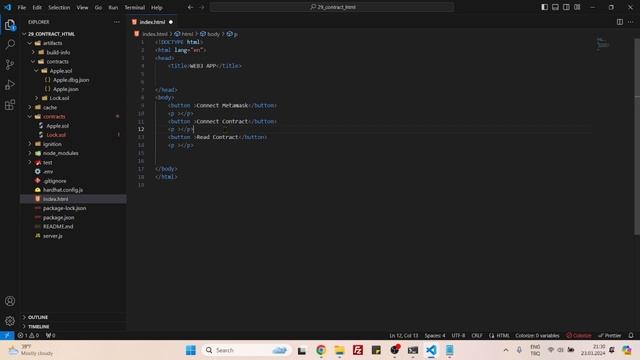Open Windows Start menu
This screenshot has width=640, height=360.
(x=191, y=350)
